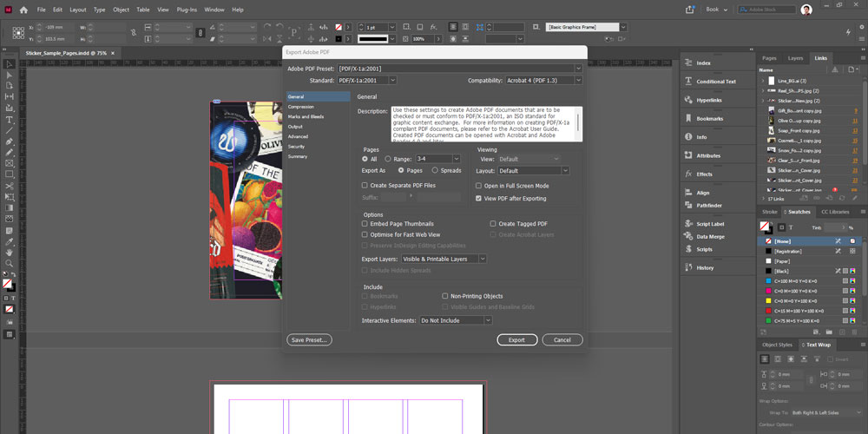Select the Eyedropper tool

(x=10, y=241)
